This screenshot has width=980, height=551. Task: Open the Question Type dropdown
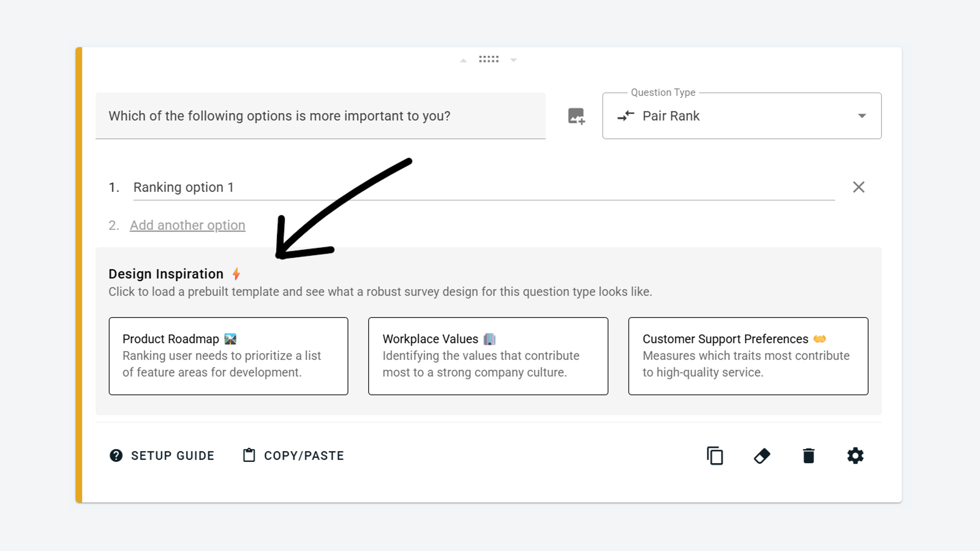tap(741, 116)
